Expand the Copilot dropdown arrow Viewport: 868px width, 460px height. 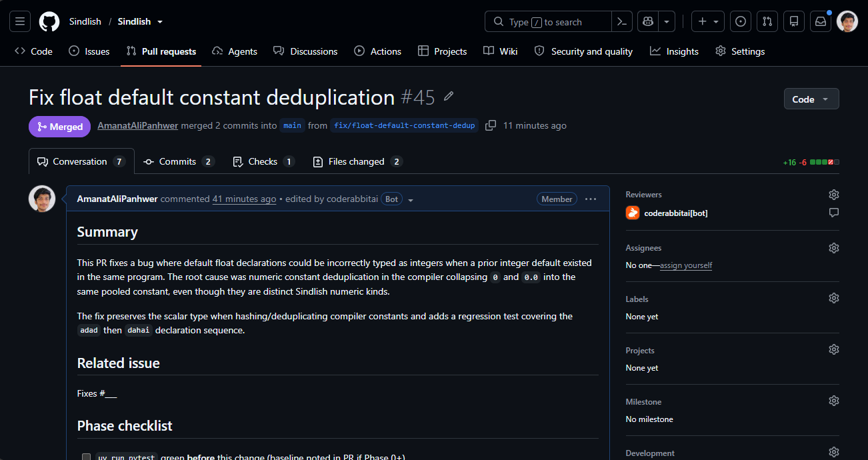tap(667, 21)
